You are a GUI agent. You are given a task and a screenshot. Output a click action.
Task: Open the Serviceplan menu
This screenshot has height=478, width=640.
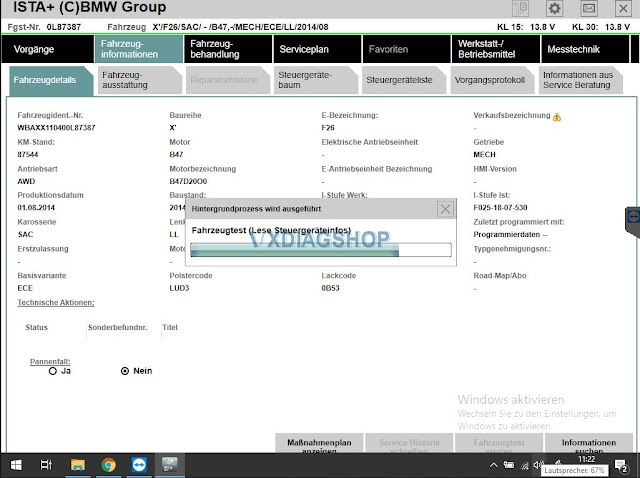317,49
